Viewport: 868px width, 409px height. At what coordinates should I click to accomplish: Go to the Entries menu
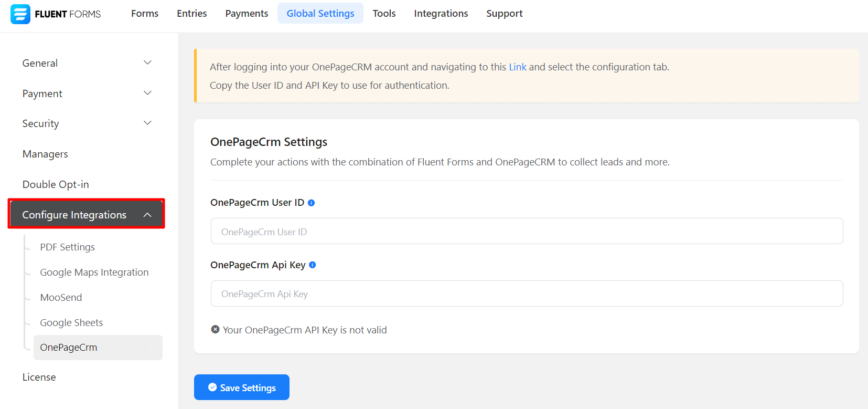click(191, 14)
